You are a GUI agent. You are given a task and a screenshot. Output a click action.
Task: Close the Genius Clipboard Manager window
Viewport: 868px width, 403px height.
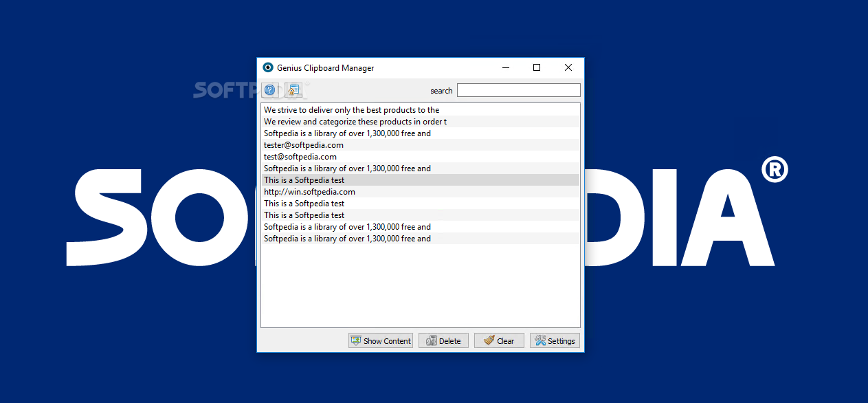click(568, 67)
